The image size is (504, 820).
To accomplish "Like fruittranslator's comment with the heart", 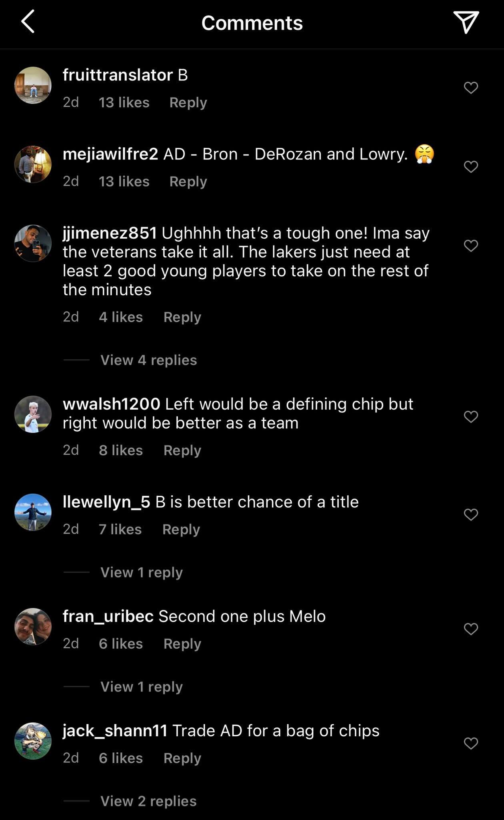I will (470, 87).
